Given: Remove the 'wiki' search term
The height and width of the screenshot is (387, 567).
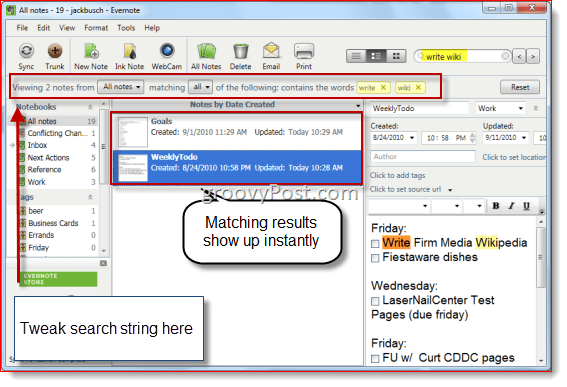Looking at the screenshot, I should 418,87.
